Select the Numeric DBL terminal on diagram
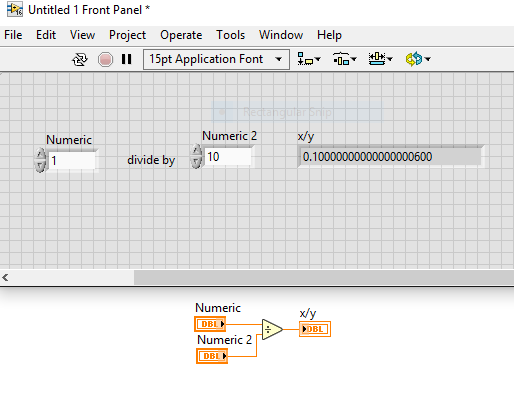The width and height of the screenshot is (514, 396). coord(210,324)
